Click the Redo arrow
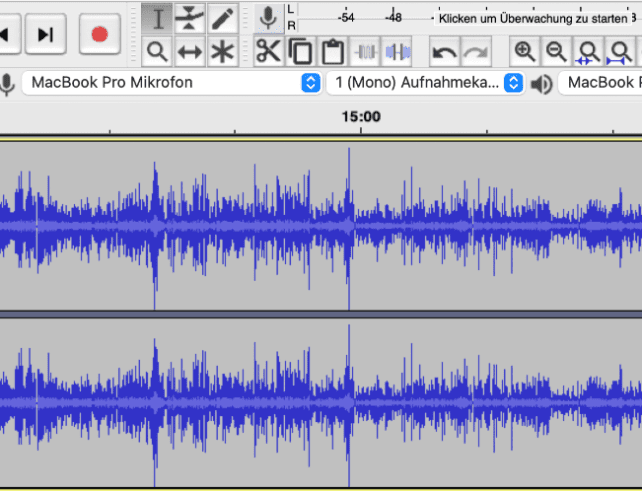Viewport: 642px width, 491px height. point(476,52)
